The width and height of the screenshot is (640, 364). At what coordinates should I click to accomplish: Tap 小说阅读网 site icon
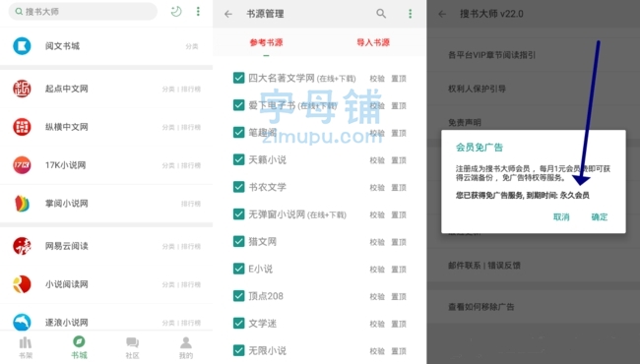22,284
